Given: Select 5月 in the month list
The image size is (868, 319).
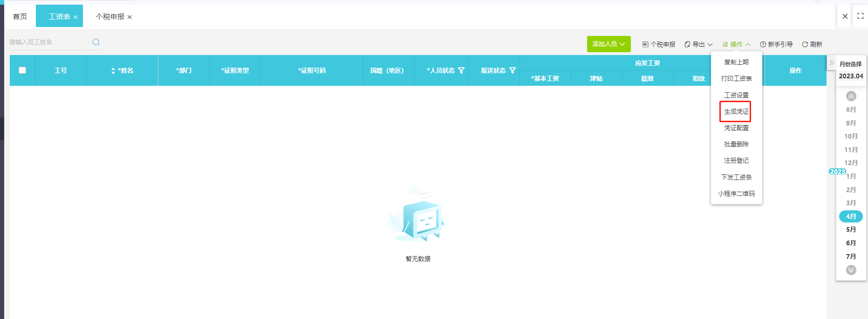Looking at the screenshot, I should coord(851,229).
